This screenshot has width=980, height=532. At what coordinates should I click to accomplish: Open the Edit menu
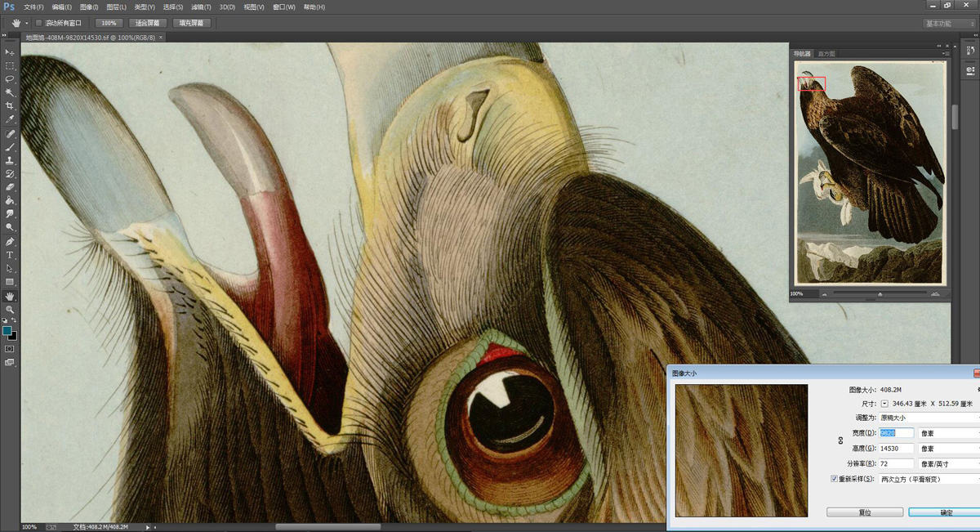click(62, 7)
